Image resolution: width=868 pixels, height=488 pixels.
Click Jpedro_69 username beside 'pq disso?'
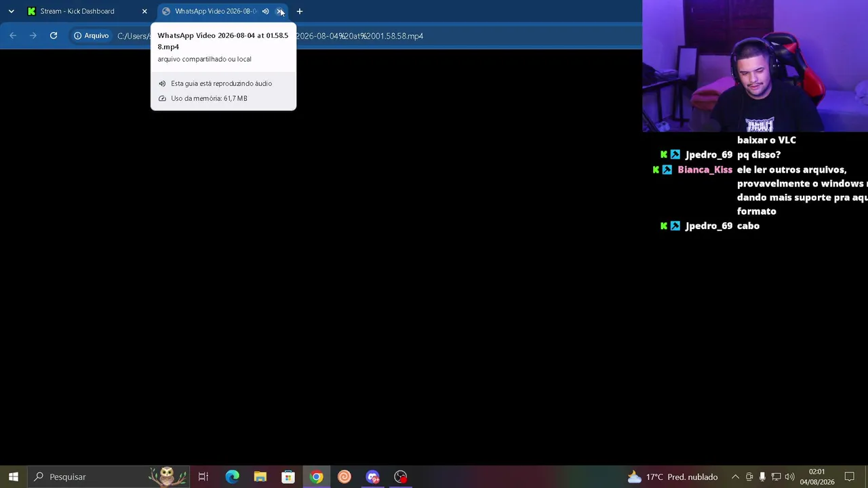coord(709,155)
